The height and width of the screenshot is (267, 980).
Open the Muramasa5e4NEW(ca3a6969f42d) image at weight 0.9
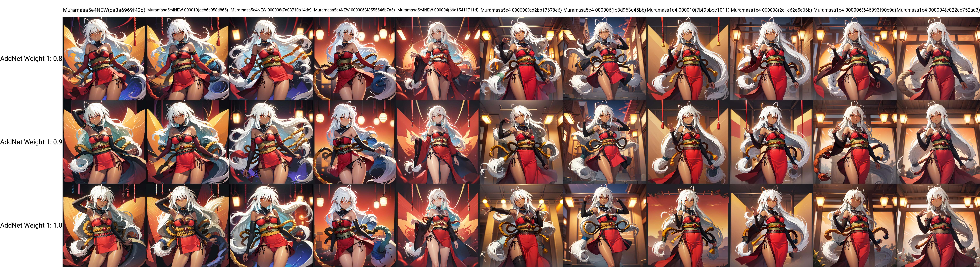coord(104,142)
